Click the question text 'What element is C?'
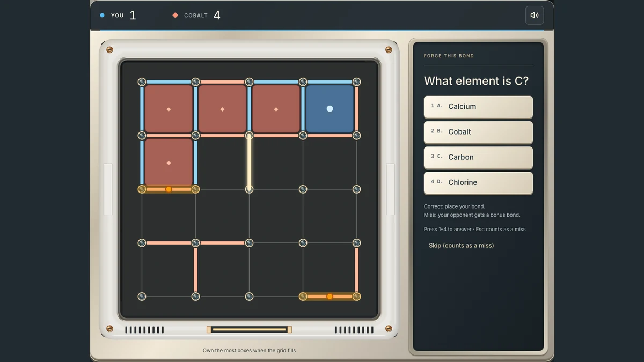This screenshot has width=644, height=362. click(476, 81)
